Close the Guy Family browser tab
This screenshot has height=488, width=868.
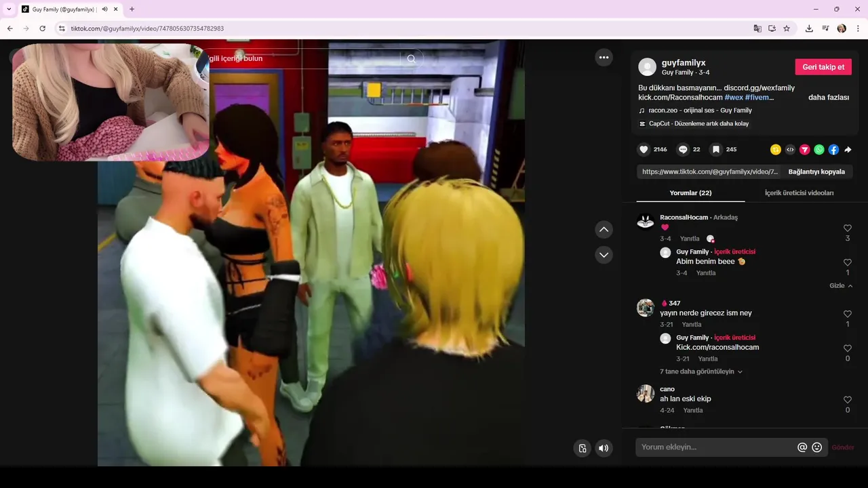(116, 9)
